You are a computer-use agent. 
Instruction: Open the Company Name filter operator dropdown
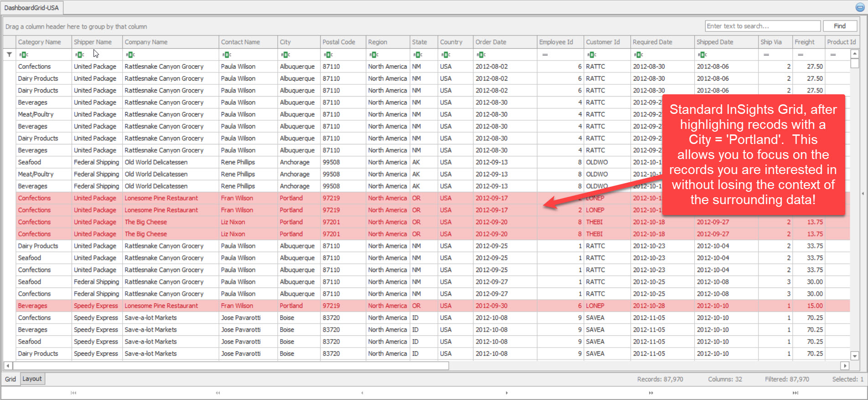click(x=130, y=55)
